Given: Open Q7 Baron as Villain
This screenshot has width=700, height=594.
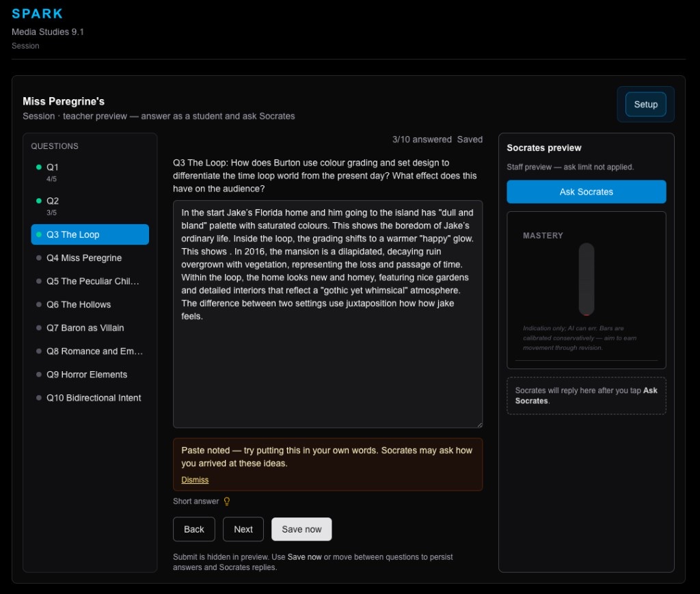Looking at the screenshot, I should pyautogui.click(x=90, y=328).
